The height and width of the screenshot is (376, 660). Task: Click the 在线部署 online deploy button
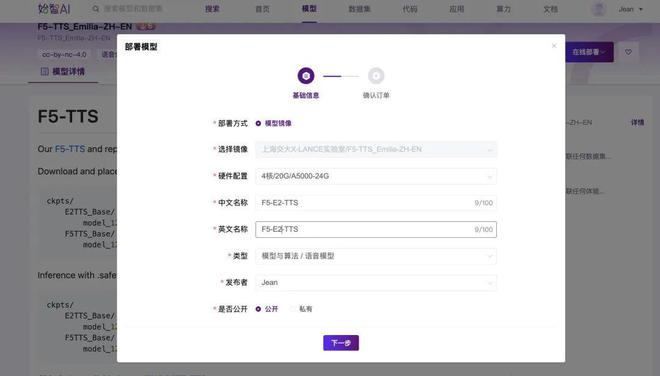pyautogui.click(x=589, y=52)
